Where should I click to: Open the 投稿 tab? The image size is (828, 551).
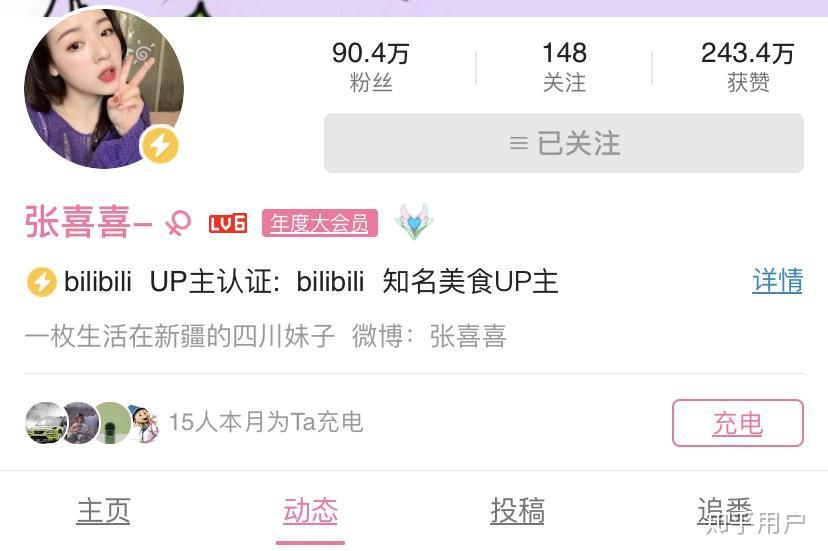pos(518,511)
